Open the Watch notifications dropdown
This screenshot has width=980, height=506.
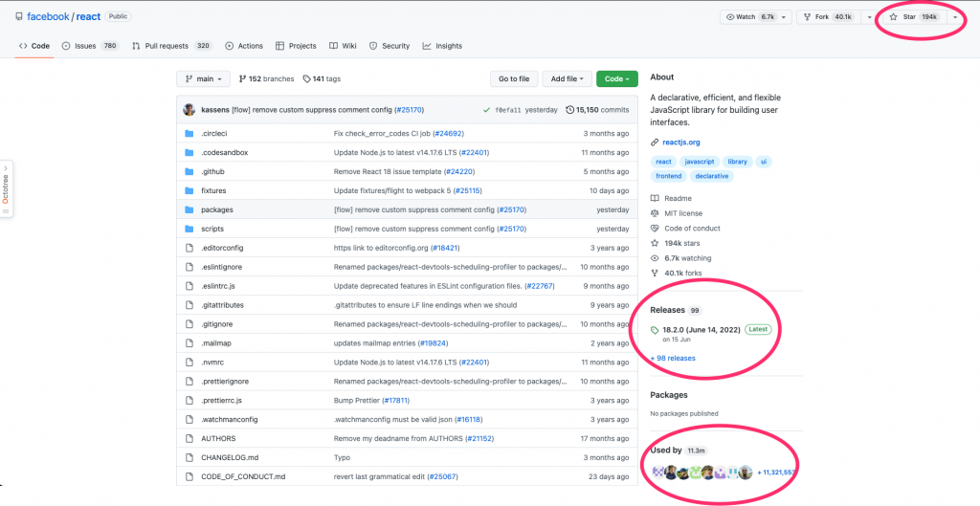coord(756,17)
